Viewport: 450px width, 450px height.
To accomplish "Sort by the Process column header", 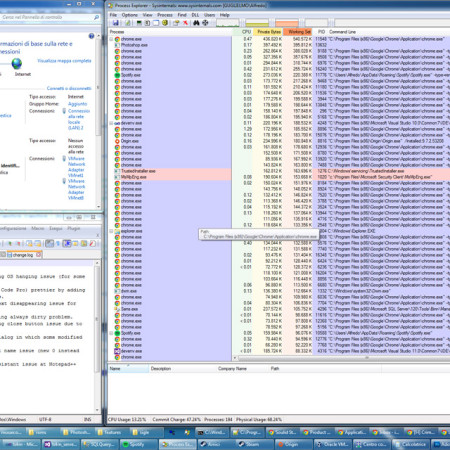I will 170,32.
